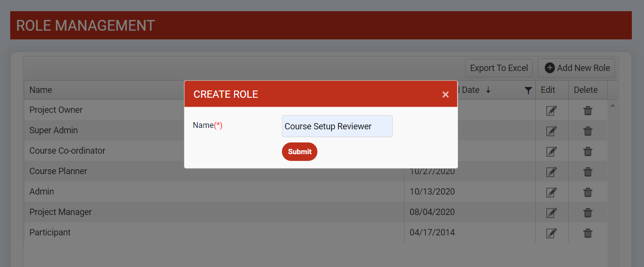This screenshot has height=267, width=644.
Task: Edit the Course Co-ordinator role
Action: [x=551, y=151]
